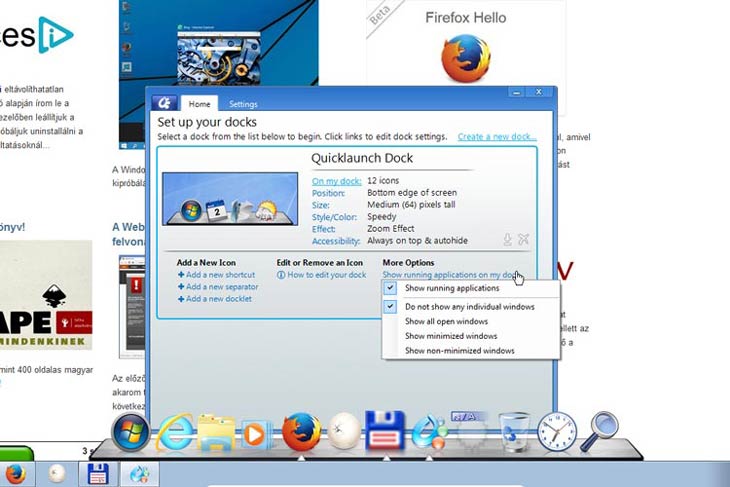Open Show running applications on my dock dropdown
This screenshot has height=487, width=730.
450,275
